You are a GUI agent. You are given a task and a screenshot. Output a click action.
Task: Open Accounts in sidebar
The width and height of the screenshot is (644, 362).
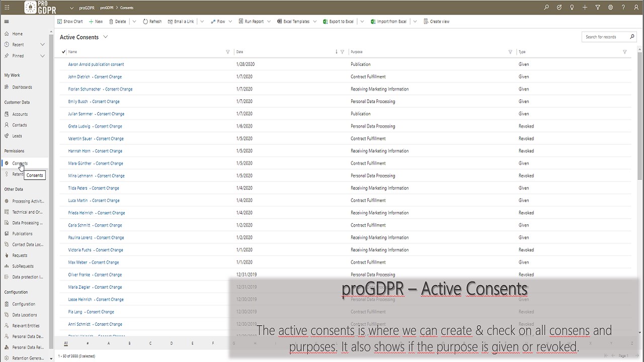[x=20, y=114]
